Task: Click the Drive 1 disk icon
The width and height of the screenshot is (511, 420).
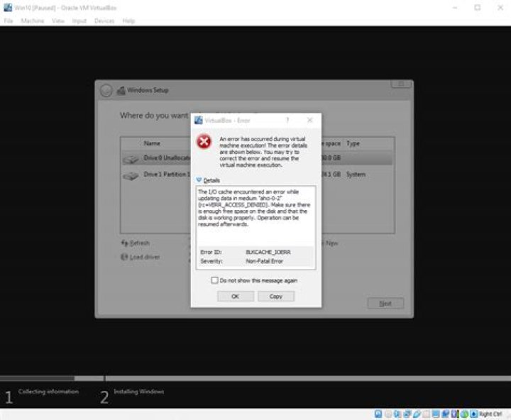Action: (131, 176)
